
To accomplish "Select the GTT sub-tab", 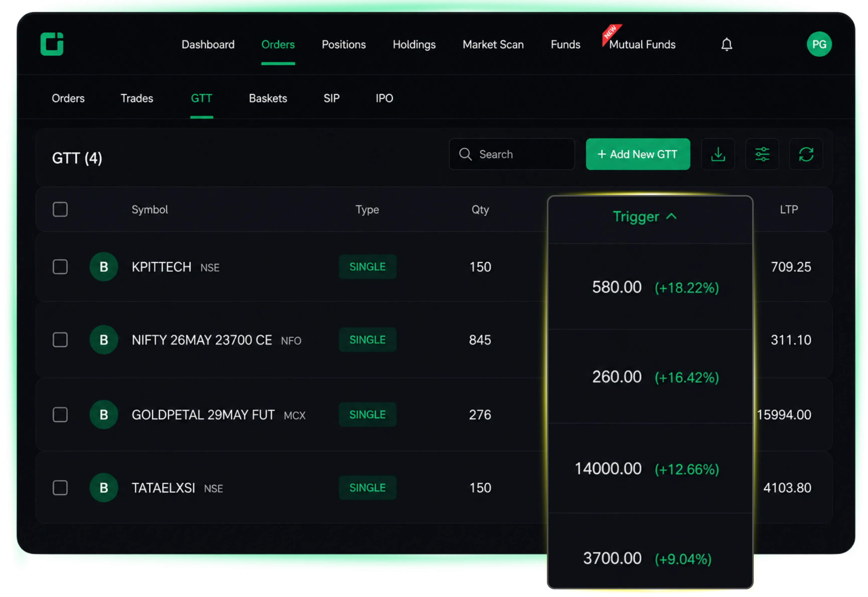I will click(x=201, y=98).
